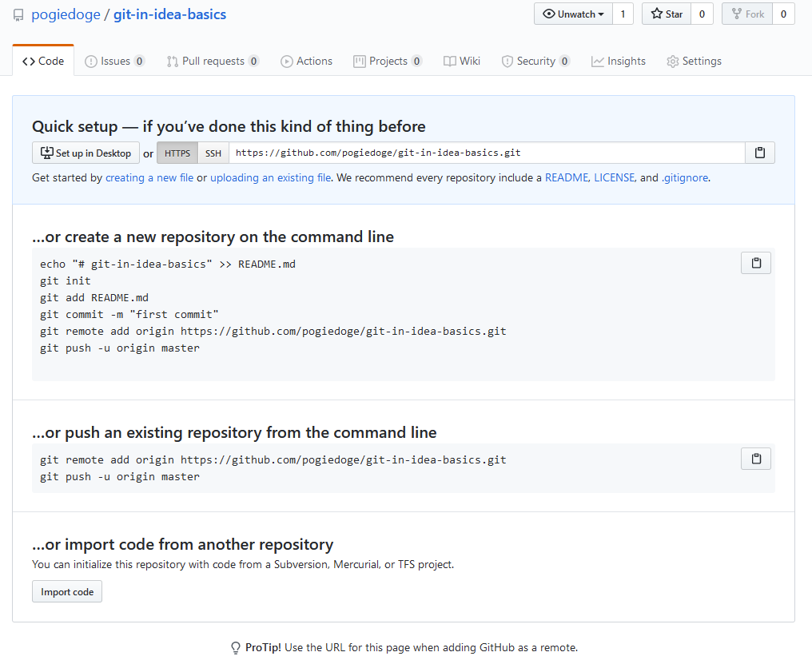Click the Wiki book icon

point(449,61)
